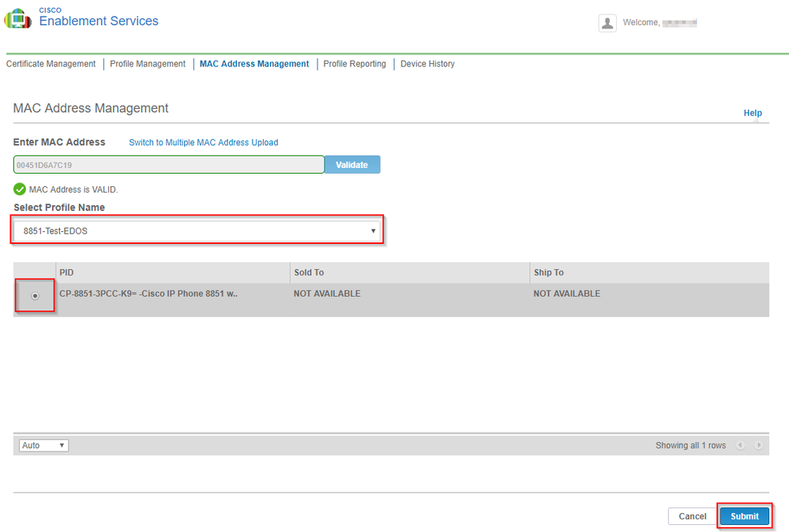789x532 pixels.
Task: Open the user profile avatar icon
Action: 607,23
